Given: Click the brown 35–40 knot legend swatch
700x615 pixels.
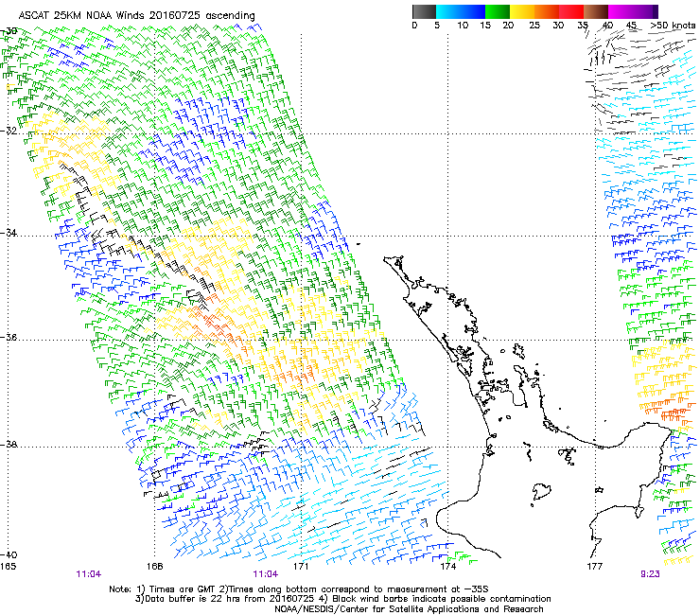Looking at the screenshot, I should (596, 11).
